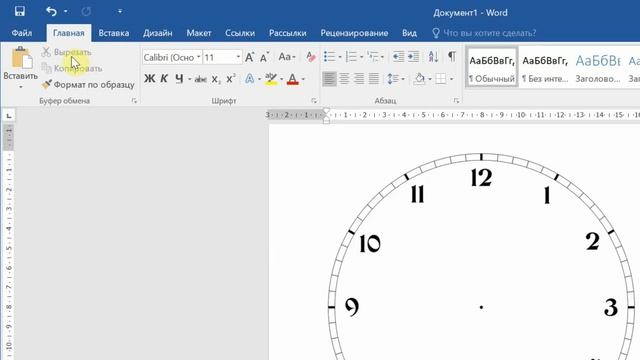The width and height of the screenshot is (640, 360).
Task: Open the borders dropdown arrow
Action: click(451, 79)
